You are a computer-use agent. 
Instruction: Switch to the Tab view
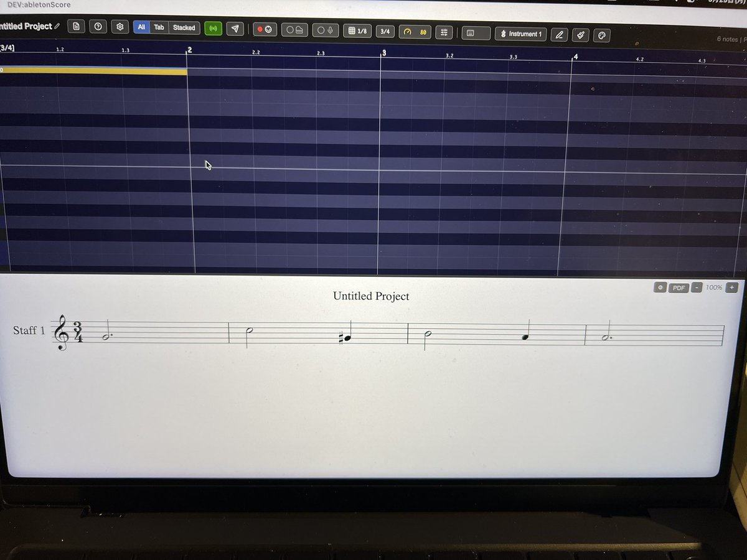pyautogui.click(x=159, y=27)
